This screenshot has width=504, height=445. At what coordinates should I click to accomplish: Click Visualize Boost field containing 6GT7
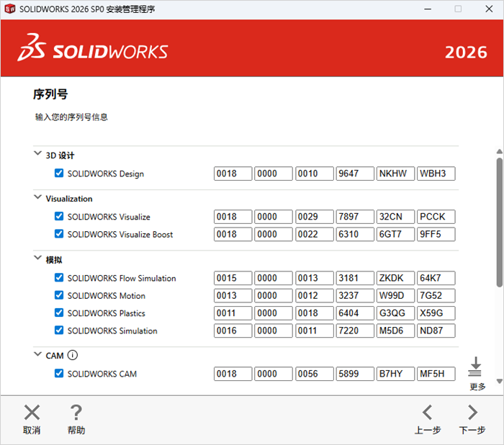pos(395,235)
